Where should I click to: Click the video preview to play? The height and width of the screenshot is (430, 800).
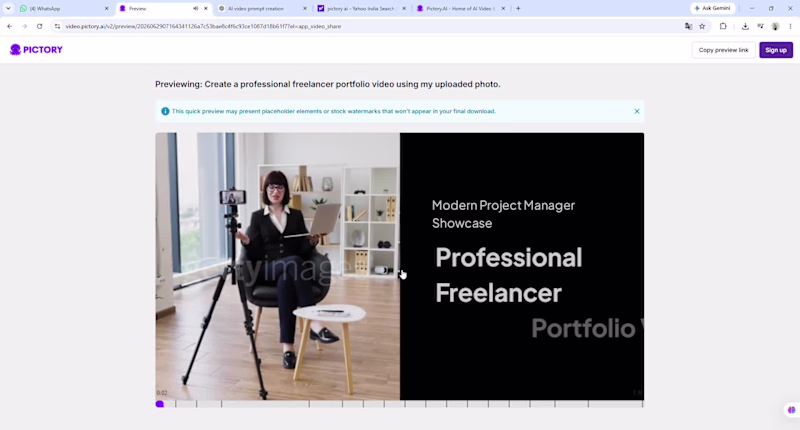click(x=399, y=266)
